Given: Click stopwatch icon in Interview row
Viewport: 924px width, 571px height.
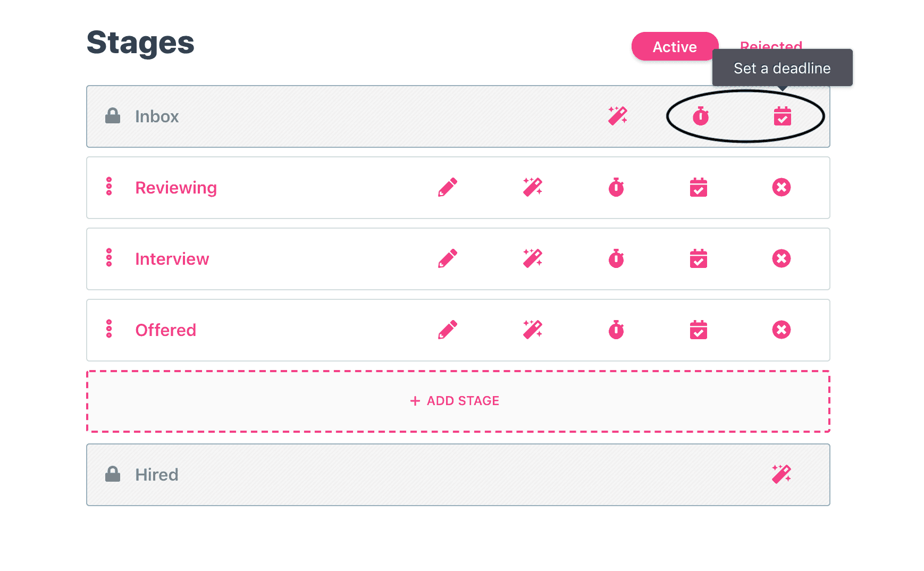Looking at the screenshot, I should pyautogui.click(x=616, y=258).
